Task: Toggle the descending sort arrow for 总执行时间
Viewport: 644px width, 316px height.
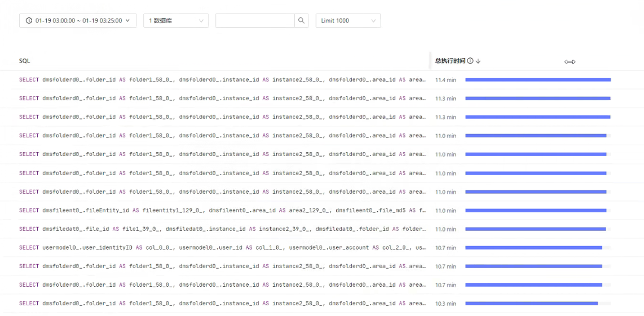Action: 478,61
